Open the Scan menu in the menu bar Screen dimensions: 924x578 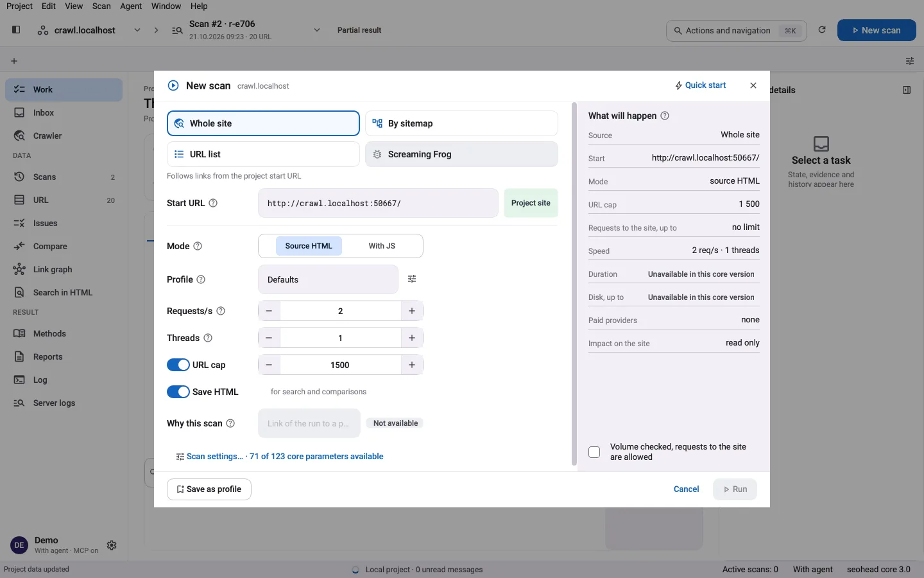pyautogui.click(x=101, y=6)
